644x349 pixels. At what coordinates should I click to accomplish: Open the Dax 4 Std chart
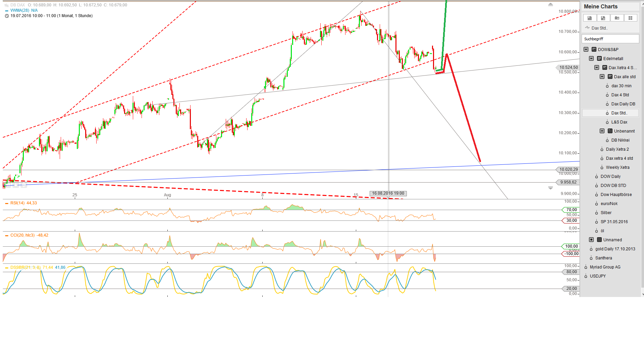[620, 95]
